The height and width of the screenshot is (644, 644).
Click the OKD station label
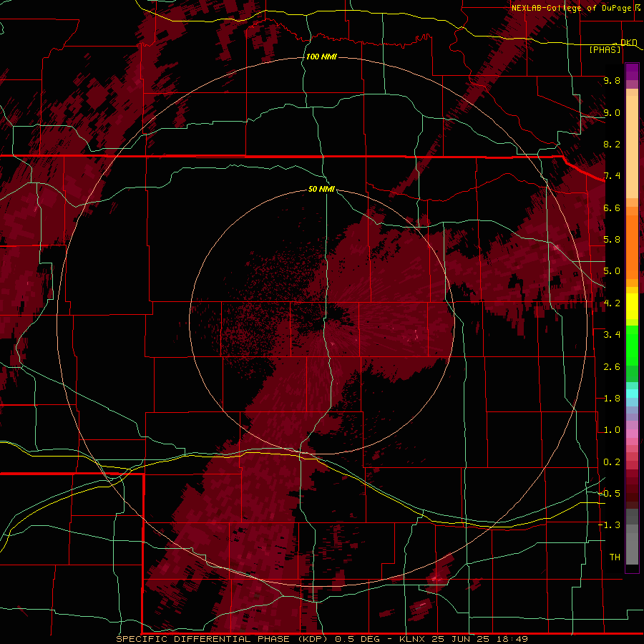pos(628,42)
